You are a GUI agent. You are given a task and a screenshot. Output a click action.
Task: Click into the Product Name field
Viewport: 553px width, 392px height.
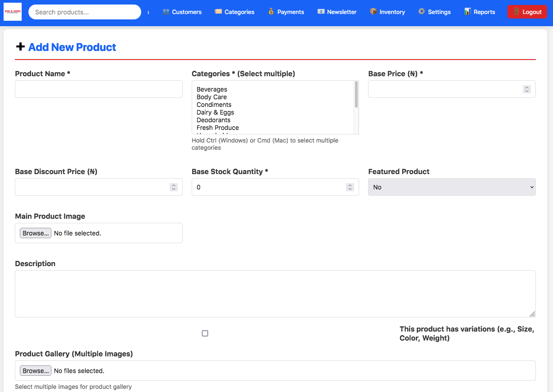pos(99,89)
